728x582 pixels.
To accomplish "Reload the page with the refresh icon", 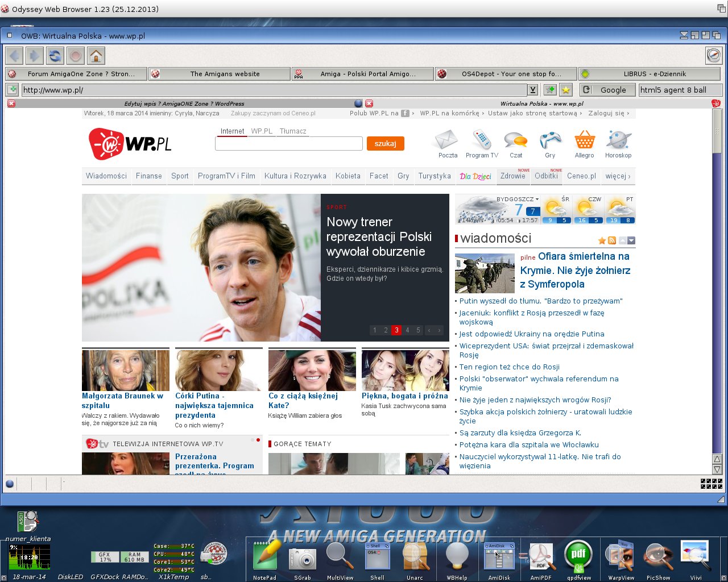I will 55,56.
